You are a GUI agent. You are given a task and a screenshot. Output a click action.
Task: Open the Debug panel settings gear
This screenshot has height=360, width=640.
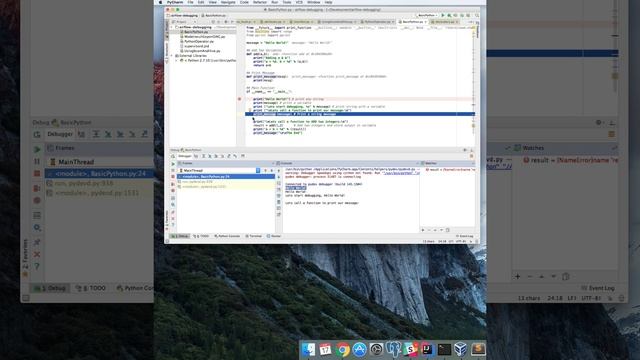pos(465,150)
